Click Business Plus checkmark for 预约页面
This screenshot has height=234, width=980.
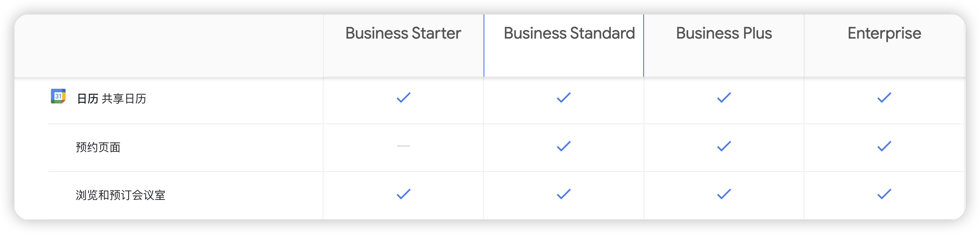tap(724, 146)
